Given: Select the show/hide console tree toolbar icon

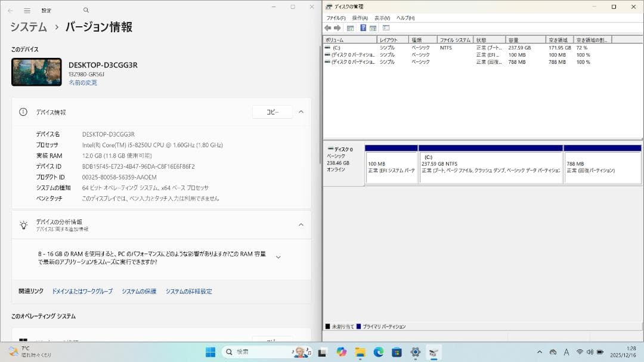Looking at the screenshot, I should [x=350, y=27].
